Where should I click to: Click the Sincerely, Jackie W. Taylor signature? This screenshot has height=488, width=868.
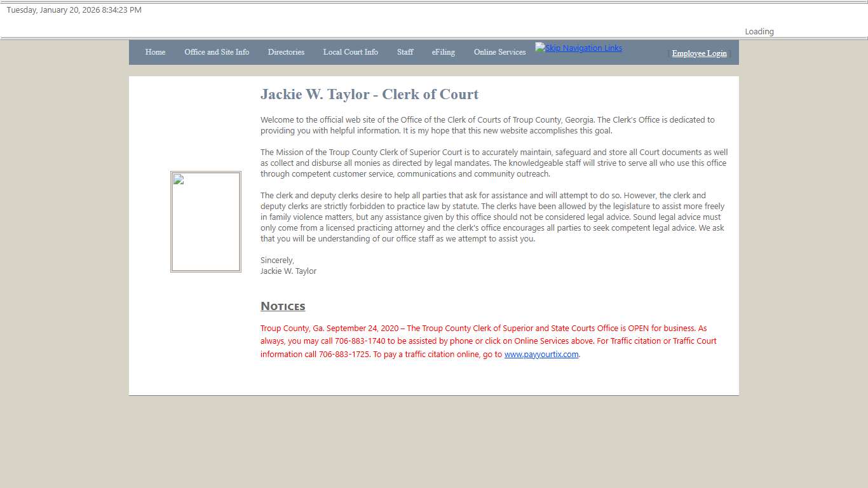click(x=288, y=265)
